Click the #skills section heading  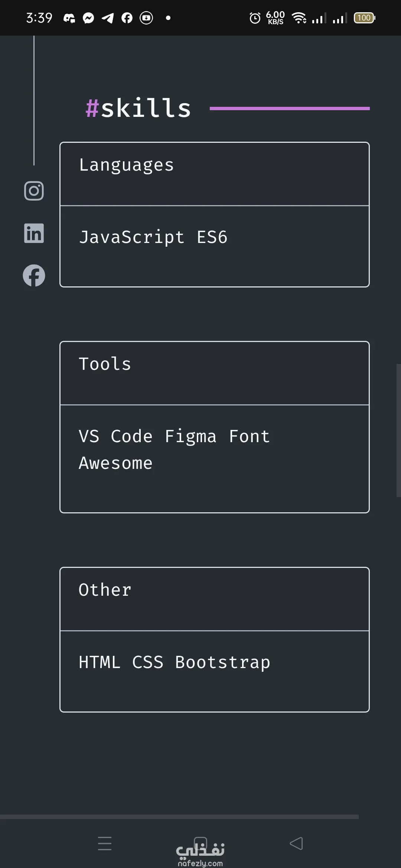pyautogui.click(x=138, y=108)
